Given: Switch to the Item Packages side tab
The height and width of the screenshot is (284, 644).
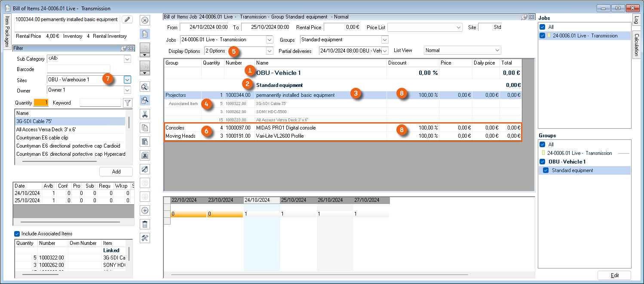Looking at the screenshot, I should [7, 32].
